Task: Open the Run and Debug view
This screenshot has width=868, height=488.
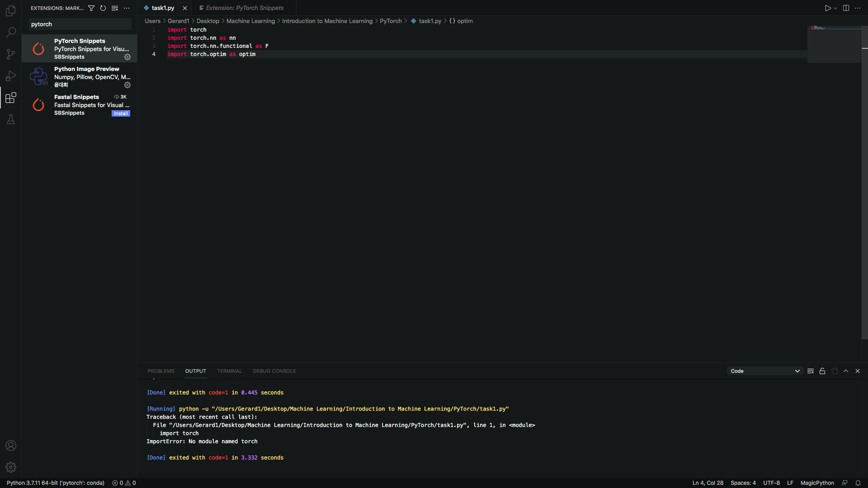Action: [11, 76]
